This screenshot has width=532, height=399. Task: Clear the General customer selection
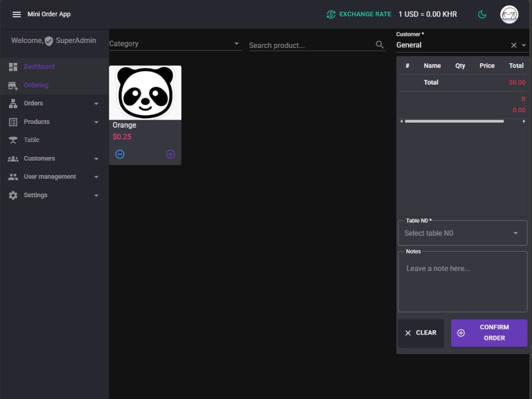pos(514,45)
